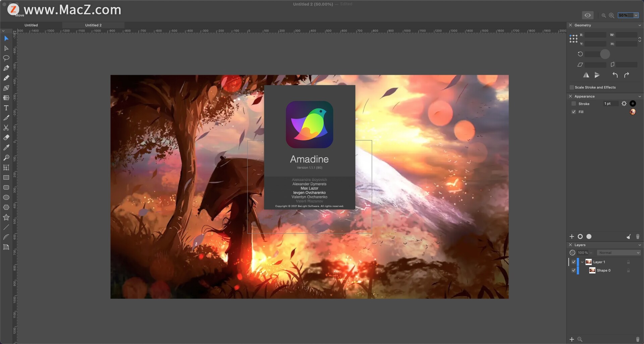This screenshot has width=644, height=344.
Task: Open stroke settings gear icon
Action: 624,104
